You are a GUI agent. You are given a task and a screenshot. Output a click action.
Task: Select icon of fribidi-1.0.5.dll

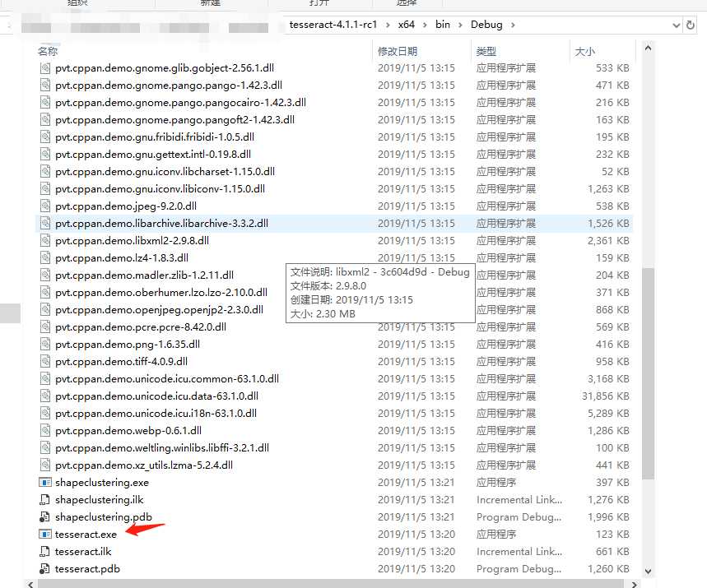click(45, 137)
